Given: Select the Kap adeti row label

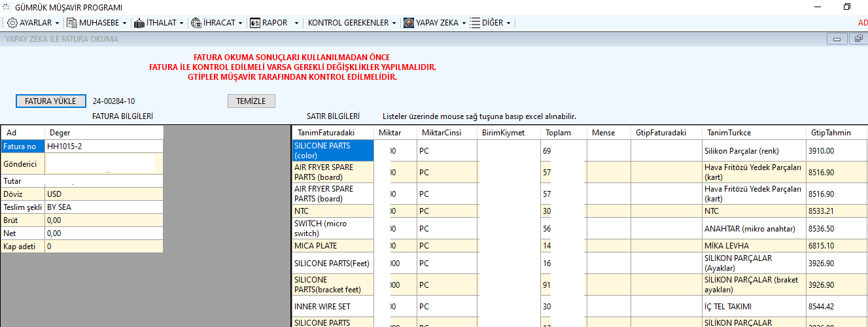Looking at the screenshot, I should coord(22,247).
